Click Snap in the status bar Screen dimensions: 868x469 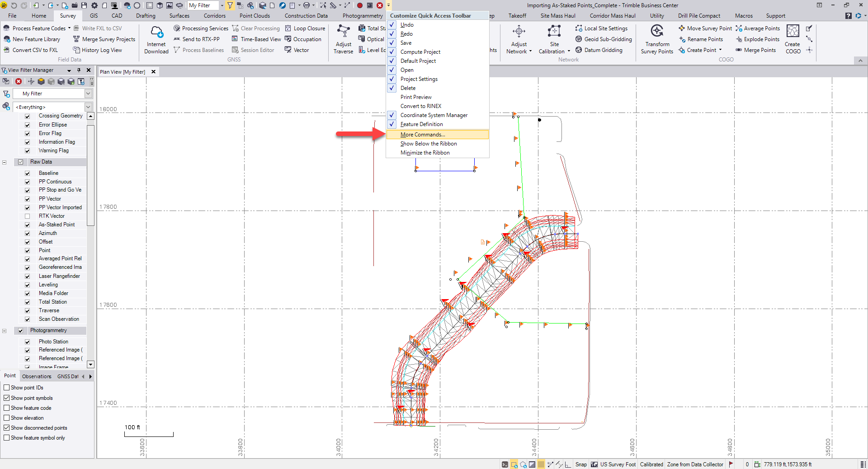581,464
